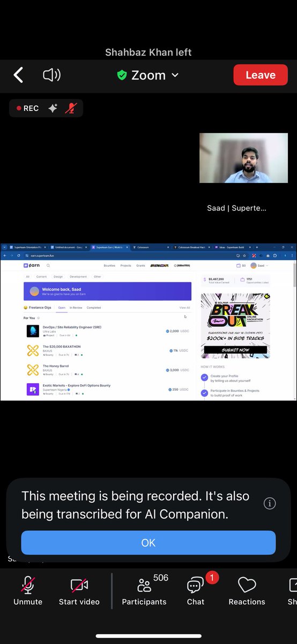Tap the green shield security icon
The height and width of the screenshot is (644, 297).
tap(122, 76)
